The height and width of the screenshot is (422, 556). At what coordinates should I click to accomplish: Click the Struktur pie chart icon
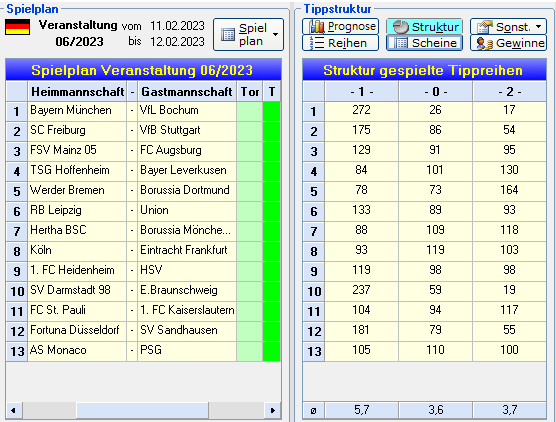(401, 27)
